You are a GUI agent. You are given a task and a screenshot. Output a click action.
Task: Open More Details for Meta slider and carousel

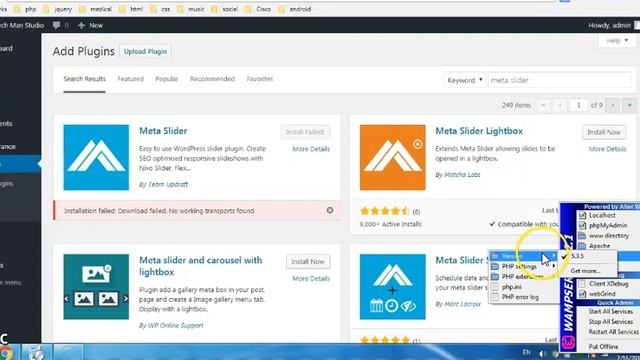click(311, 278)
